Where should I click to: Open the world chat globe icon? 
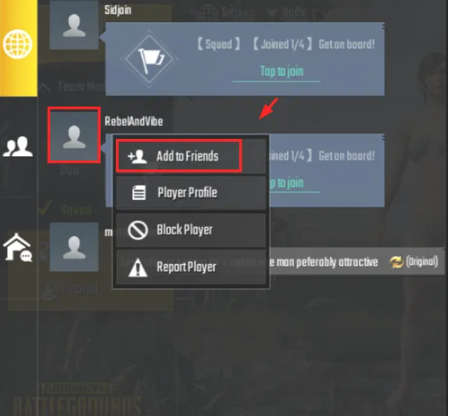[18, 44]
